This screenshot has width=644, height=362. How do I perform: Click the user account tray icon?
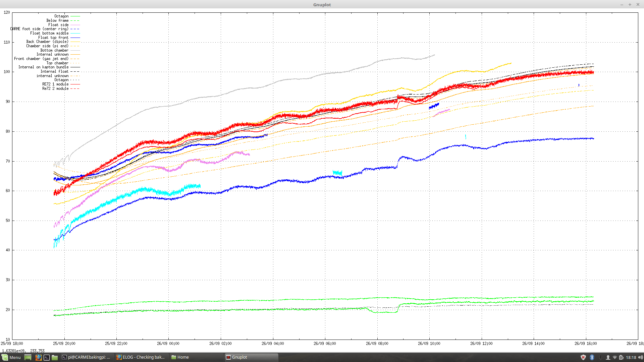pyautogui.click(x=608, y=357)
